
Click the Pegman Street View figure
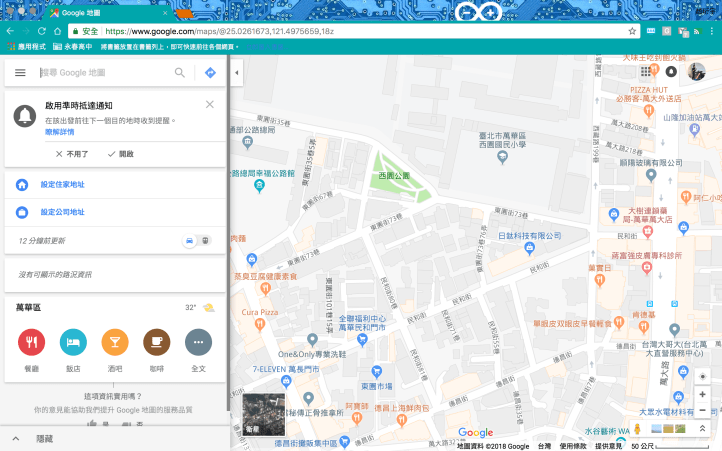(637, 429)
